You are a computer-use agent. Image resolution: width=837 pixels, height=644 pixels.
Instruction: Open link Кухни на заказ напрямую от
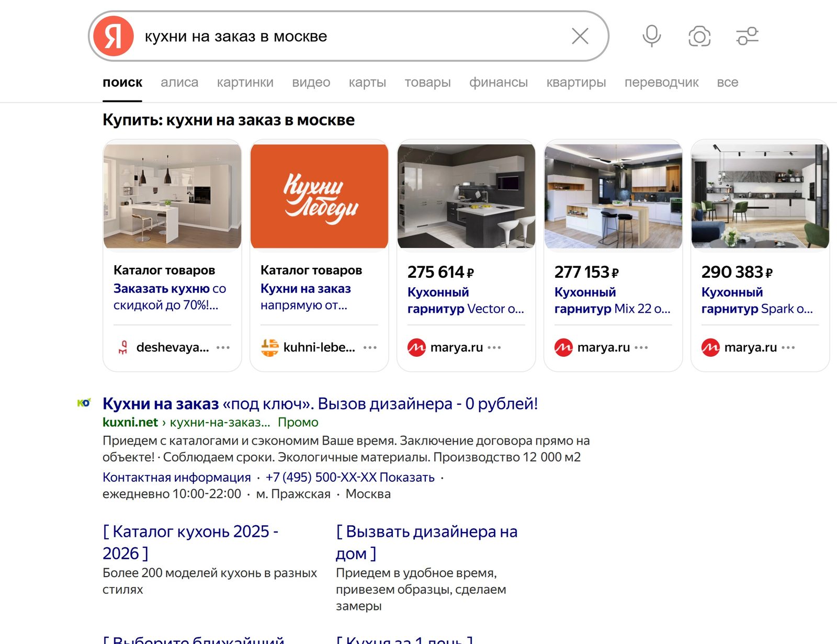pos(306,297)
